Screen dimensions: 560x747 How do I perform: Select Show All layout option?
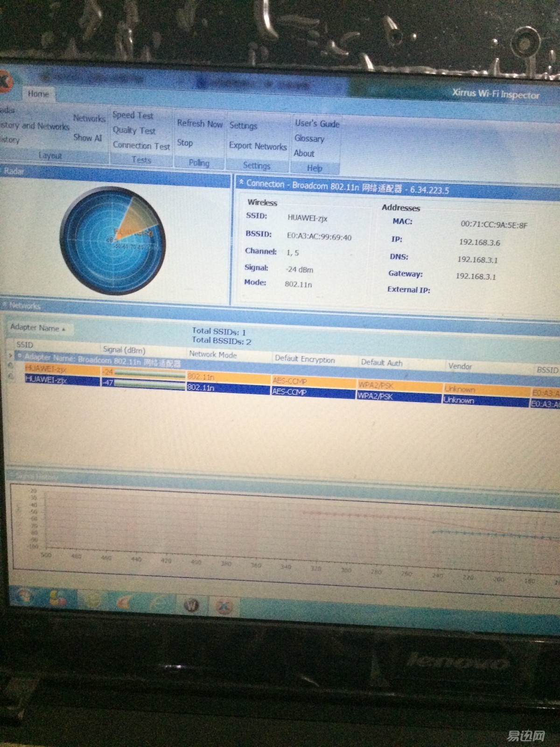[88, 138]
